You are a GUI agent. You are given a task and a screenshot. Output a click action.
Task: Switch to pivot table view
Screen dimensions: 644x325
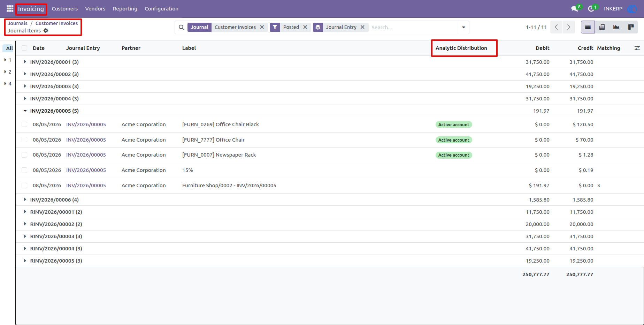pyautogui.click(x=602, y=27)
